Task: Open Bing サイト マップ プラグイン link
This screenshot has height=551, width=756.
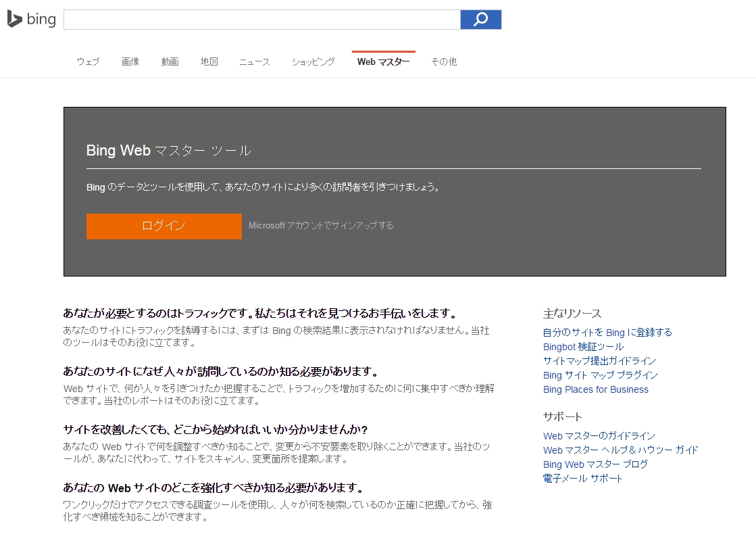Action: pyautogui.click(x=600, y=375)
